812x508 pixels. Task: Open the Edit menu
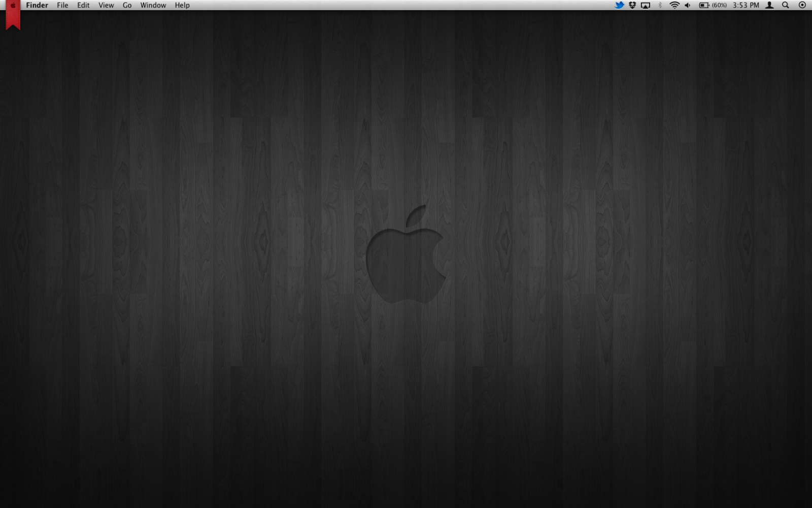click(83, 5)
